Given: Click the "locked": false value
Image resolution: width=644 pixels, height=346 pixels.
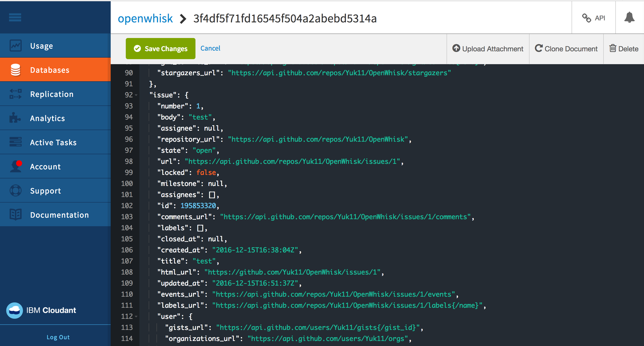Looking at the screenshot, I should pyautogui.click(x=206, y=173).
